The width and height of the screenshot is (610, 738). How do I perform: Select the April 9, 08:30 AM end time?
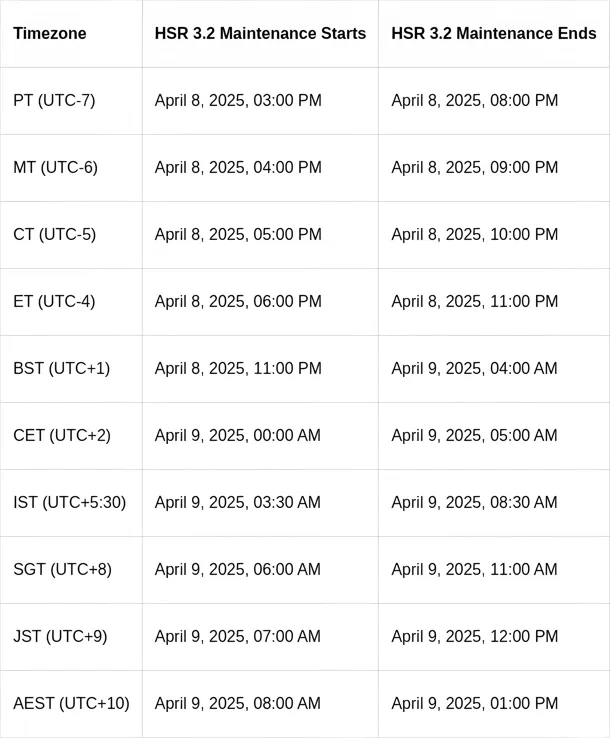click(474, 503)
